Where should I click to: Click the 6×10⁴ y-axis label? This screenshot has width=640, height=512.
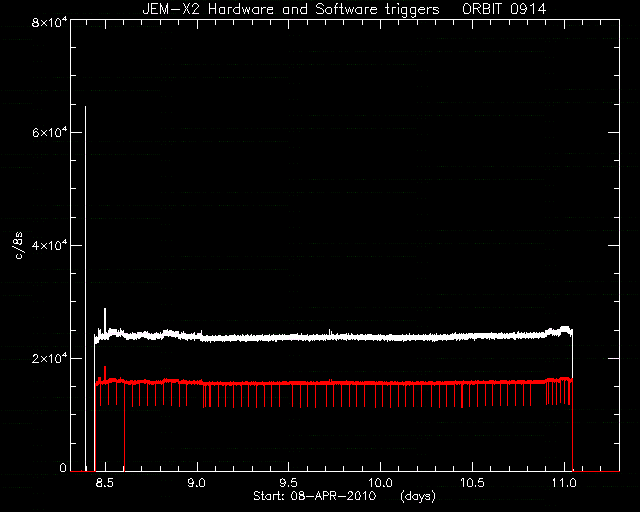[50, 132]
